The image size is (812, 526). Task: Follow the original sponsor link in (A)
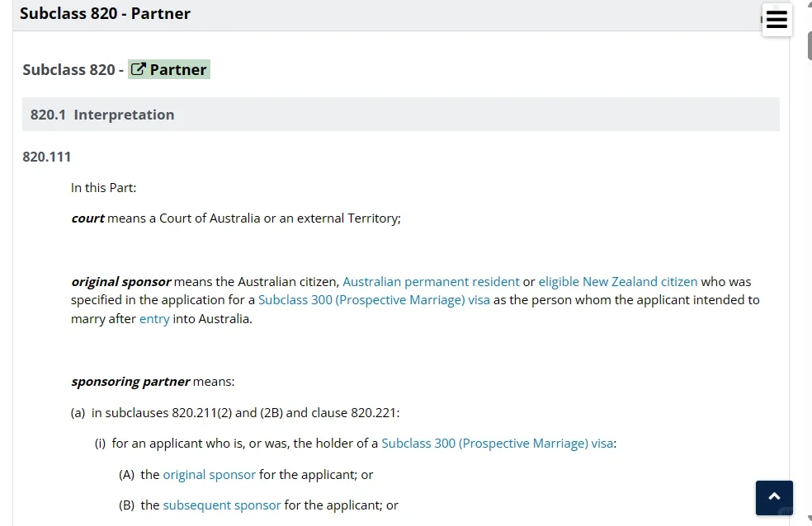[210, 475]
